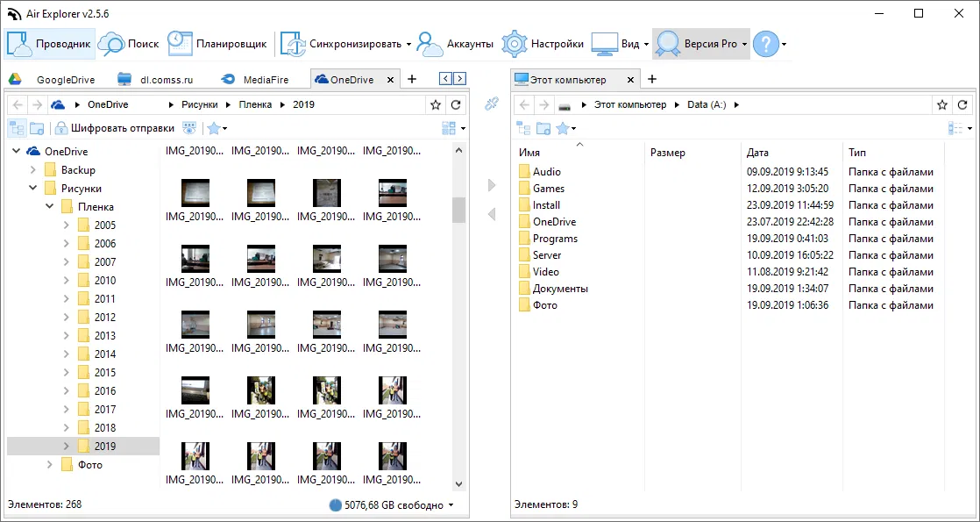Open the Поиск search tool
The width and height of the screenshot is (980, 522).
tap(130, 44)
